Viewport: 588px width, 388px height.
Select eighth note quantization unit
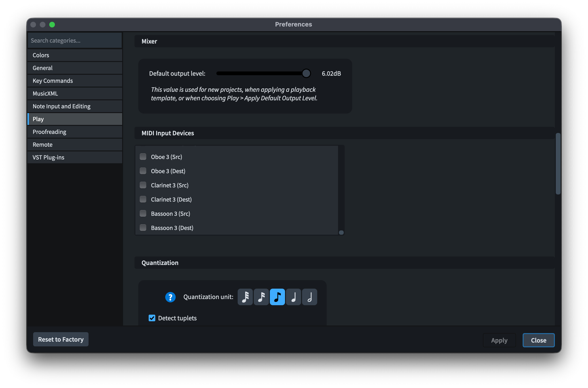coord(277,297)
